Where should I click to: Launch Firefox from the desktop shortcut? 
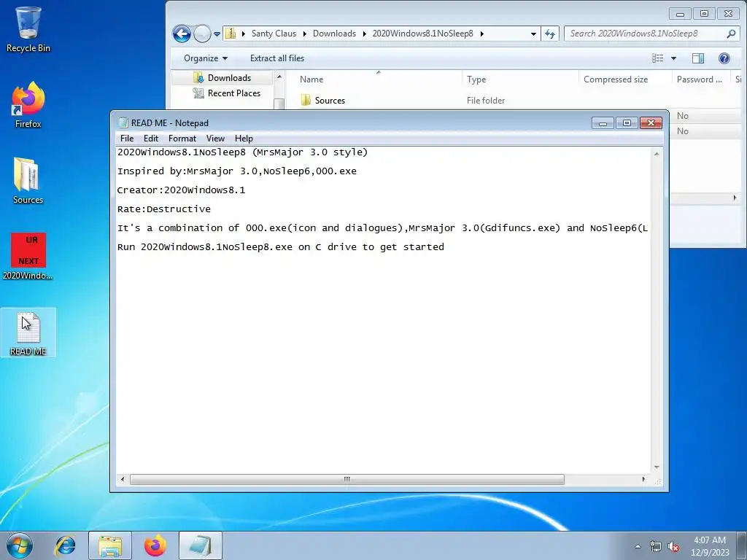pyautogui.click(x=28, y=105)
